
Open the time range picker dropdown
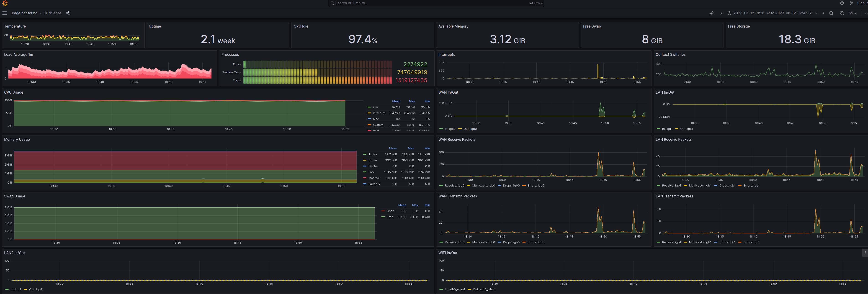772,13
